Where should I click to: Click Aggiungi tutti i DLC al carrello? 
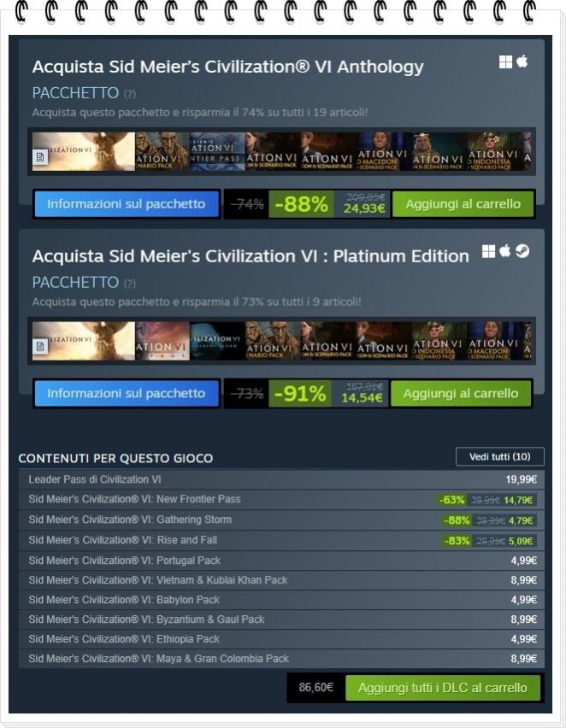(443, 688)
